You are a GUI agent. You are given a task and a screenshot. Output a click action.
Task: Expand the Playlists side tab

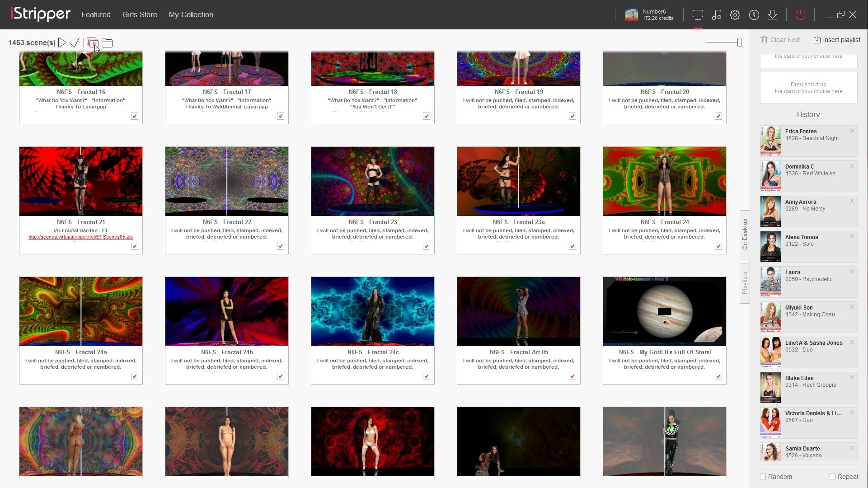(x=745, y=283)
